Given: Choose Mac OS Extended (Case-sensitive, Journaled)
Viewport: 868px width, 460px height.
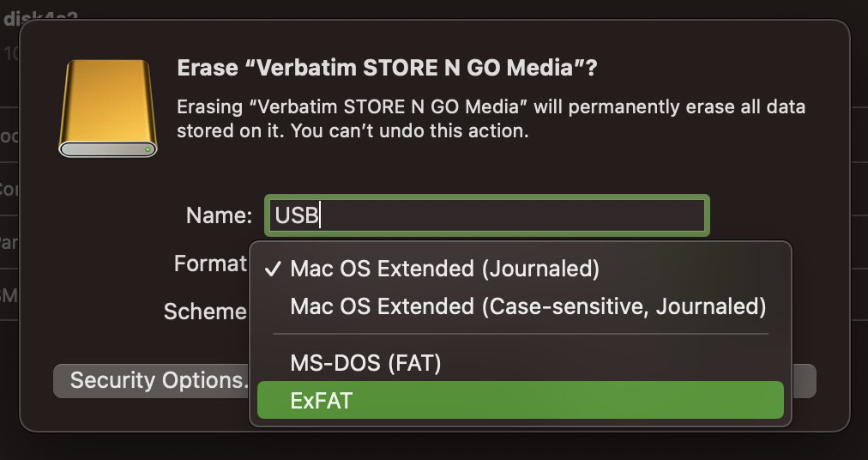Looking at the screenshot, I should point(527,306).
